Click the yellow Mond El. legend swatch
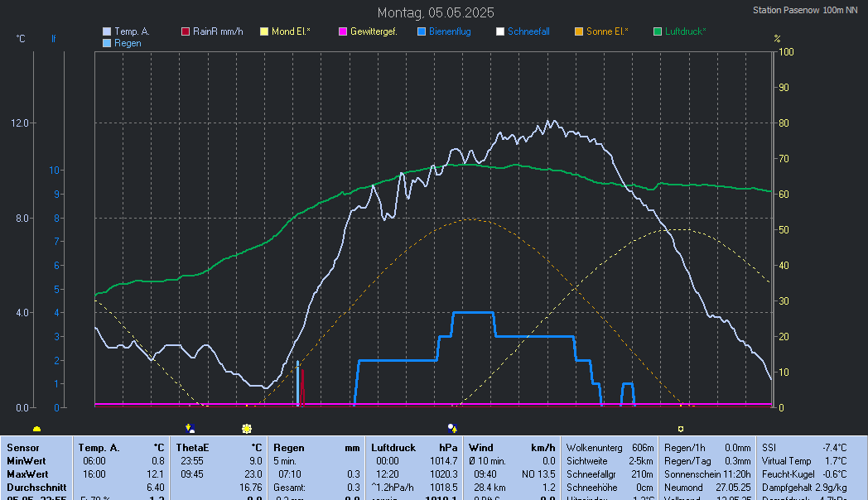868x500 pixels. 264,31
